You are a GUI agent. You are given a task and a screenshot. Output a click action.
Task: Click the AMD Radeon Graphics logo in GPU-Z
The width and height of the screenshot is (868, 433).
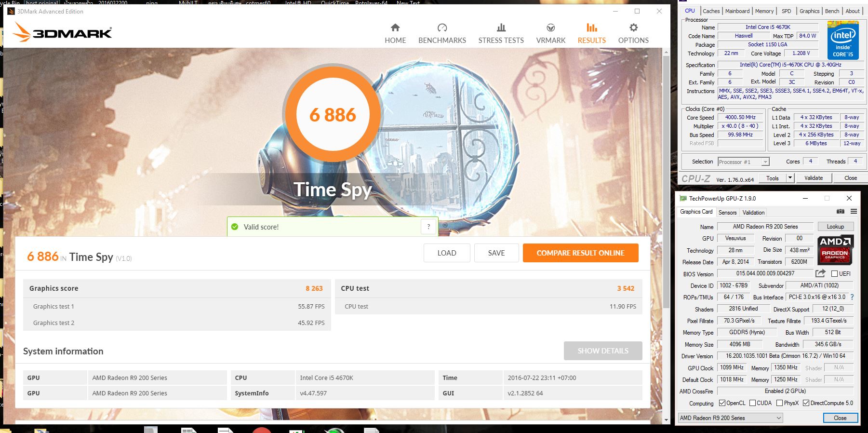coord(835,249)
